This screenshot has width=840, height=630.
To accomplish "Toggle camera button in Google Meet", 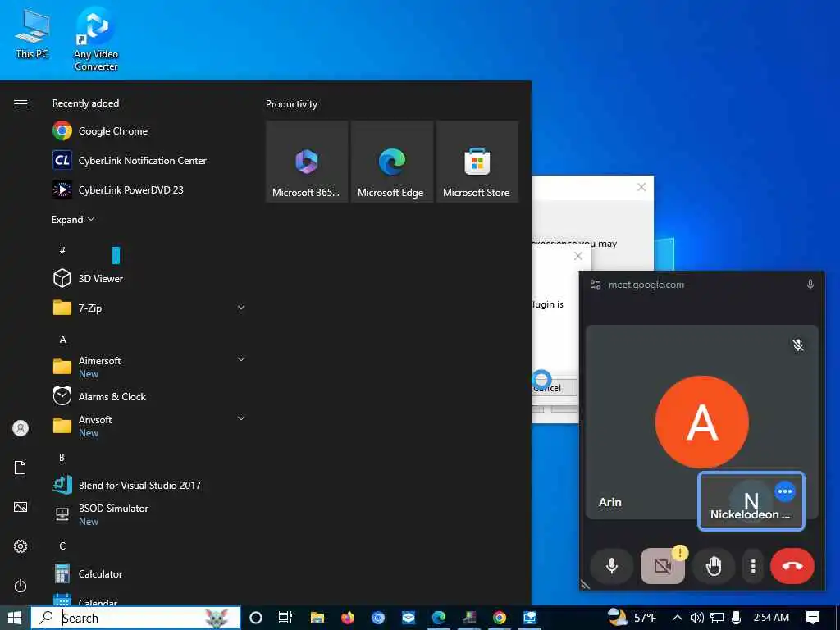I will (x=663, y=566).
